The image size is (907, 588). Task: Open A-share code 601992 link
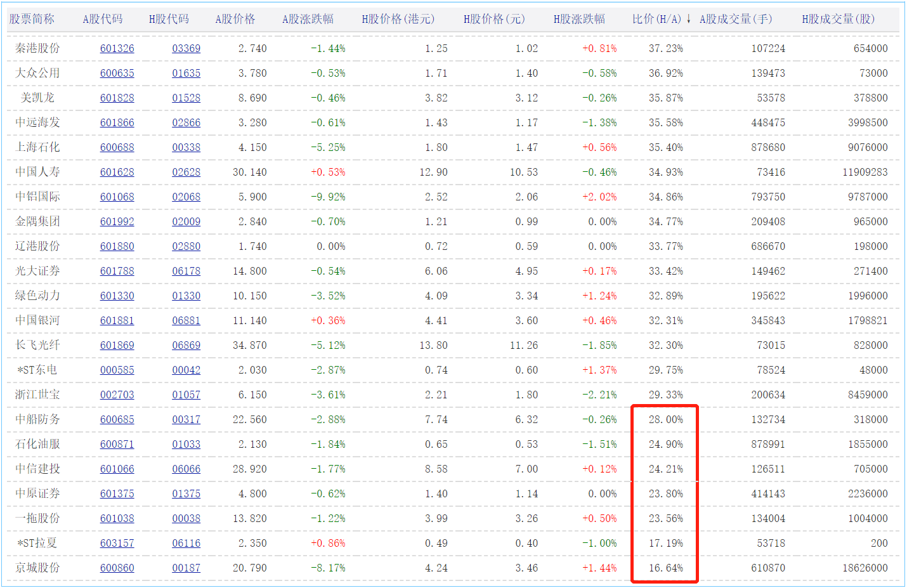[x=117, y=221]
